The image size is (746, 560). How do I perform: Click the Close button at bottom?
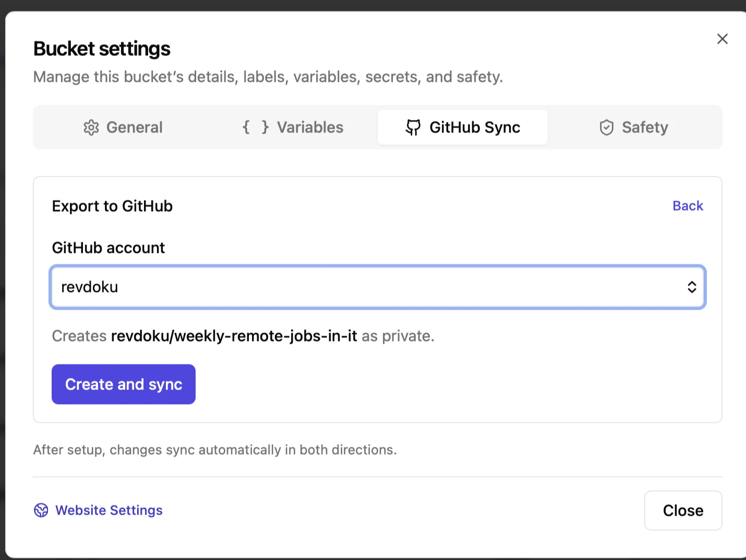click(683, 510)
